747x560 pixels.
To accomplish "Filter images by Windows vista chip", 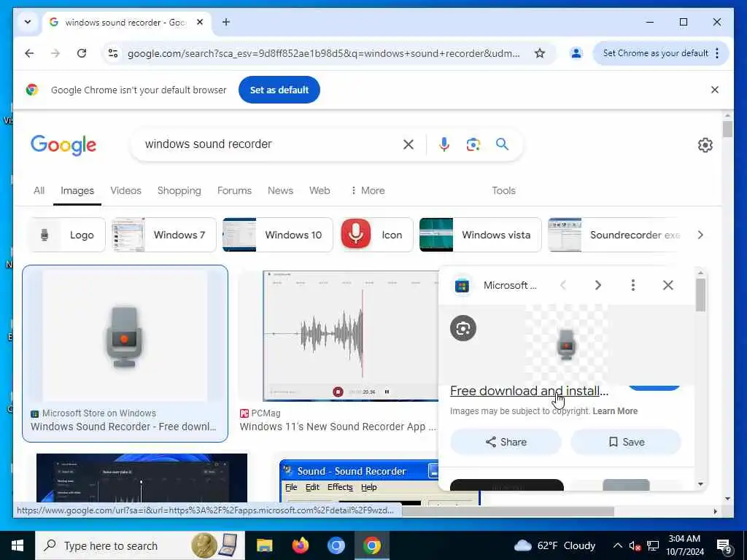I will [x=480, y=235].
